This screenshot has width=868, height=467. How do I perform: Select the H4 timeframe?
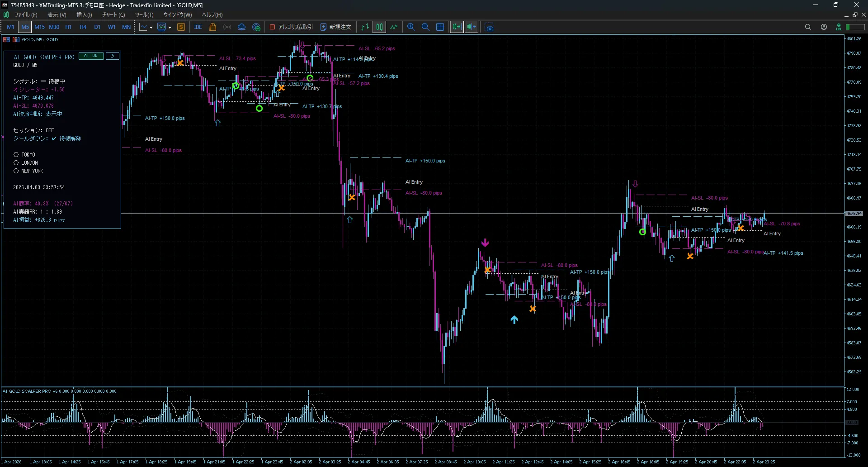tap(83, 27)
